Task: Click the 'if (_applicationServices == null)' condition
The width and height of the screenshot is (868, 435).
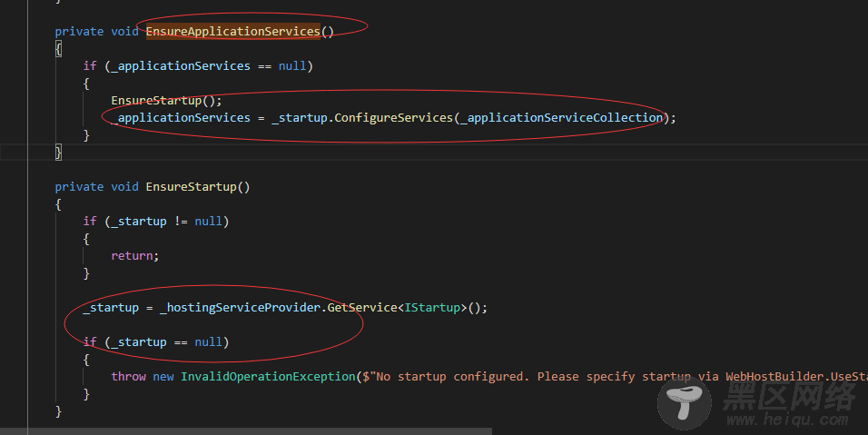Action: 198,66
